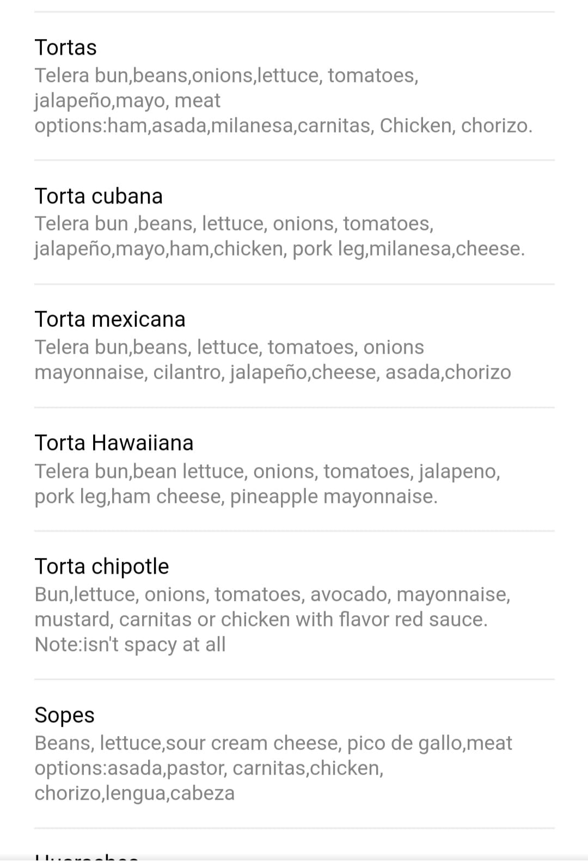Tap Torta mexicana line with cilantro and chorizo
Screen dimensions: 588x868
click(x=272, y=372)
